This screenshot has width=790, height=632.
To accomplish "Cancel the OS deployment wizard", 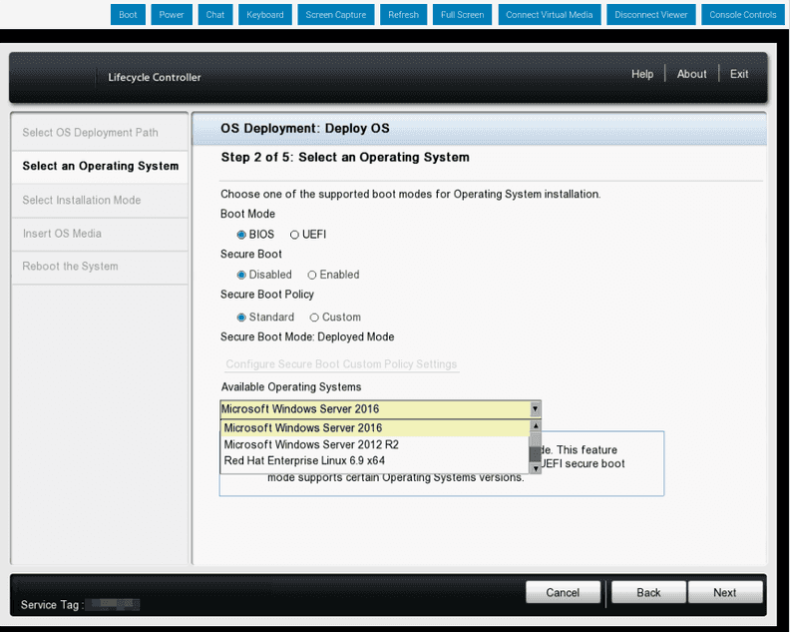I will (563, 592).
